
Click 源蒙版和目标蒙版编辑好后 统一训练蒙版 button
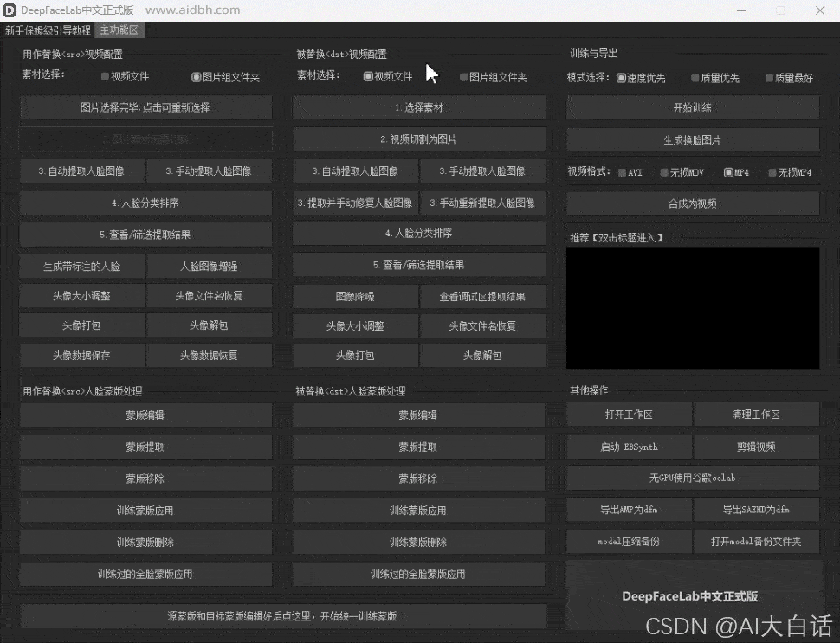[283, 616]
